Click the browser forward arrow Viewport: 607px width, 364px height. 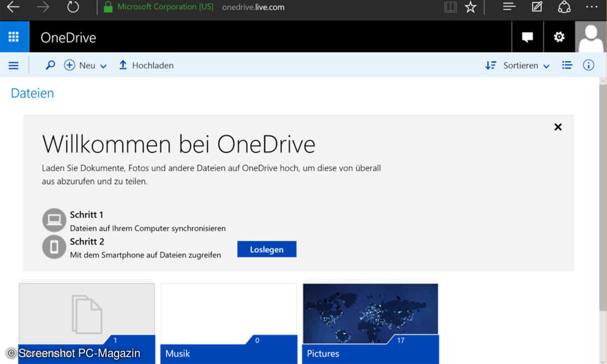click(44, 7)
